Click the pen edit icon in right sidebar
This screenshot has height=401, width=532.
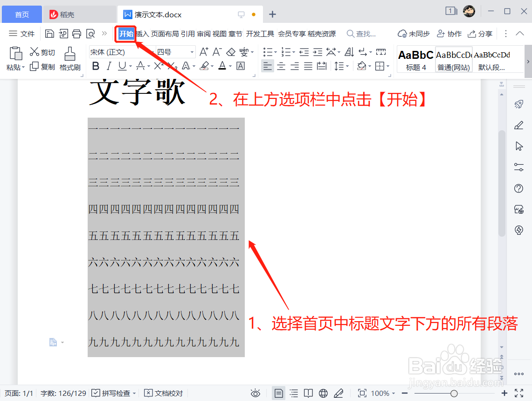point(519,126)
